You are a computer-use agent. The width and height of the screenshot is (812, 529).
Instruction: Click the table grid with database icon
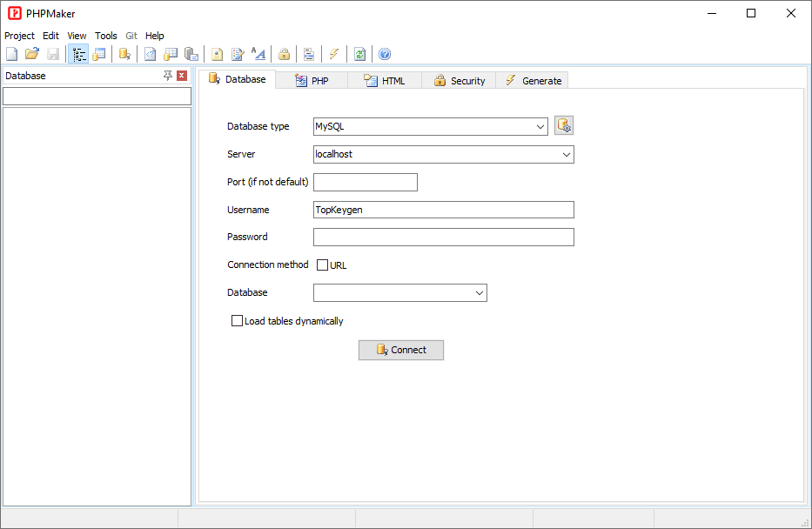pyautogui.click(x=171, y=54)
